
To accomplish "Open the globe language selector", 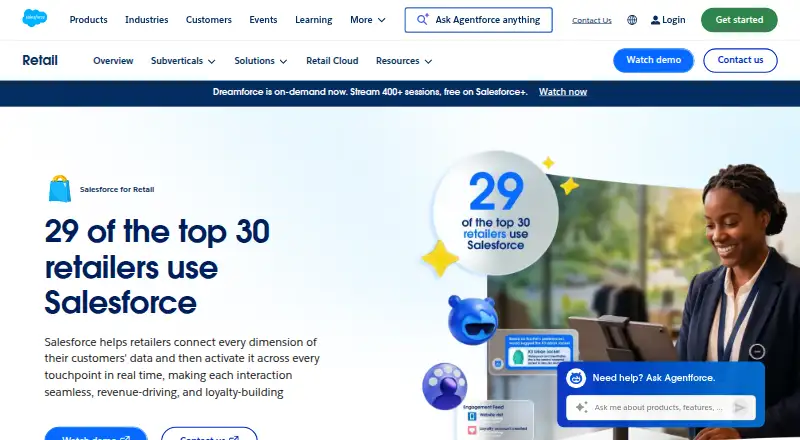I will tap(632, 20).
